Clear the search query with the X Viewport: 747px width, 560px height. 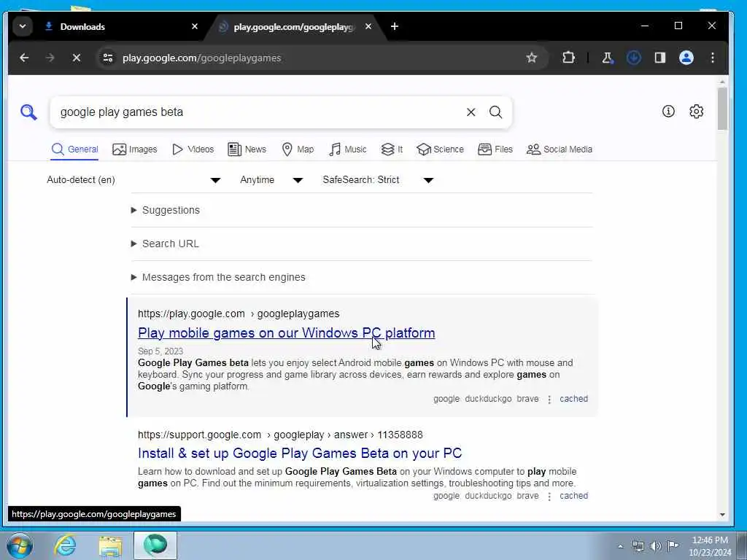471,112
